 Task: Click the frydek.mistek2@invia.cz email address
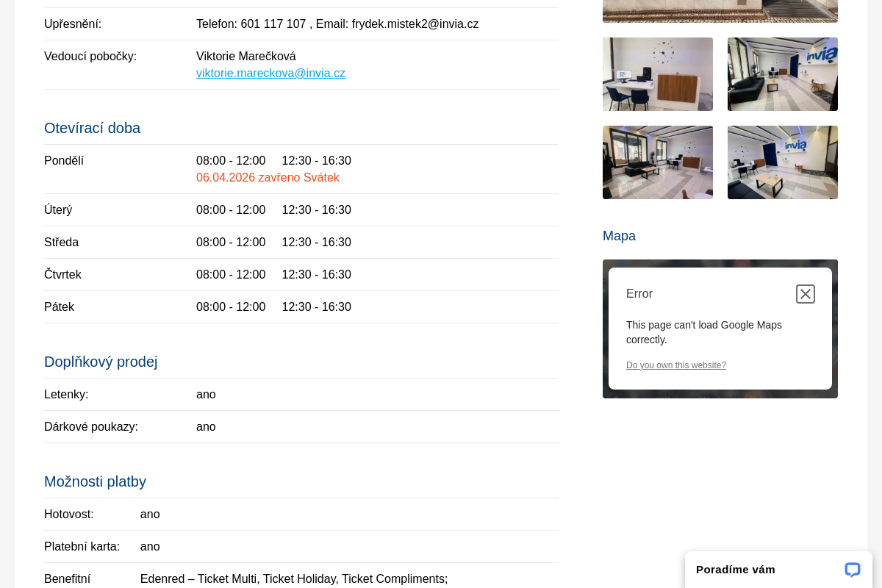tap(415, 24)
